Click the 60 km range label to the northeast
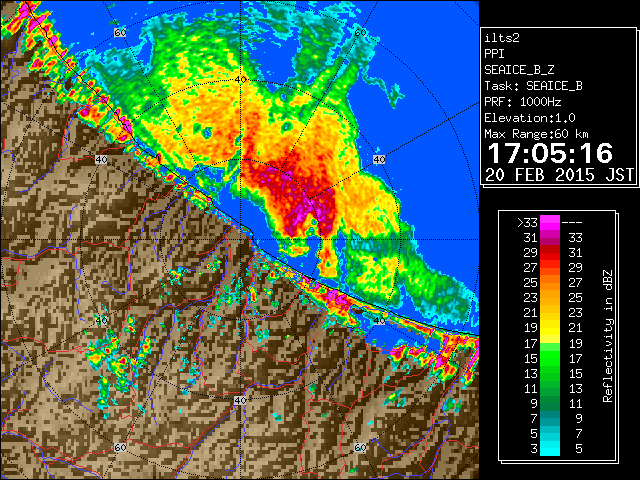This screenshot has height=480, width=640. tap(360, 32)
